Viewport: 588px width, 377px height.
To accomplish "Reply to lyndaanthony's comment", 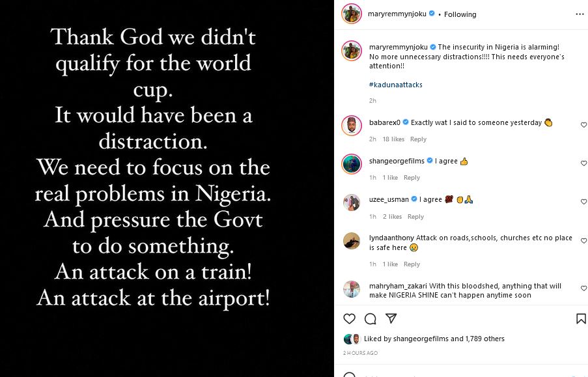I will [412, 264].
